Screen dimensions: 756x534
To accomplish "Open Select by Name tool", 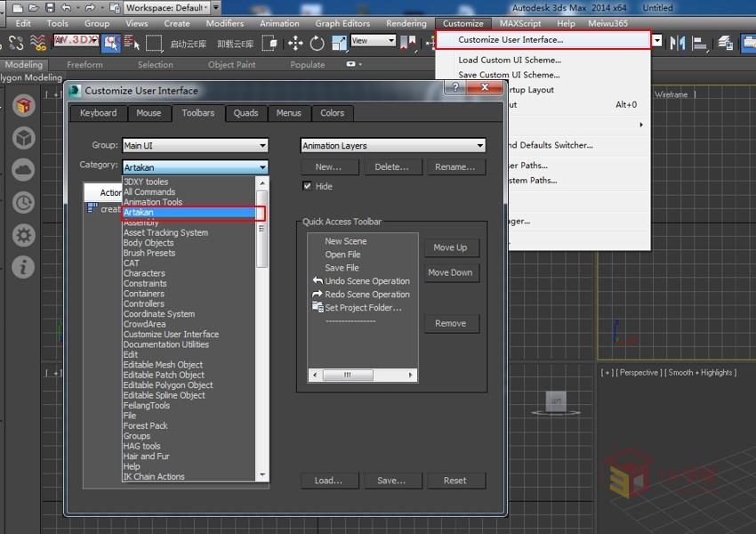I will coord(131,43).
